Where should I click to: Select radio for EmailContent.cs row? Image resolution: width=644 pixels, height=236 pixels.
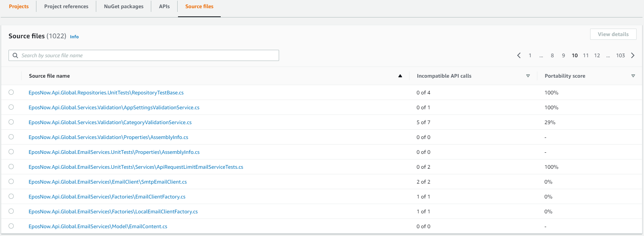11,226
